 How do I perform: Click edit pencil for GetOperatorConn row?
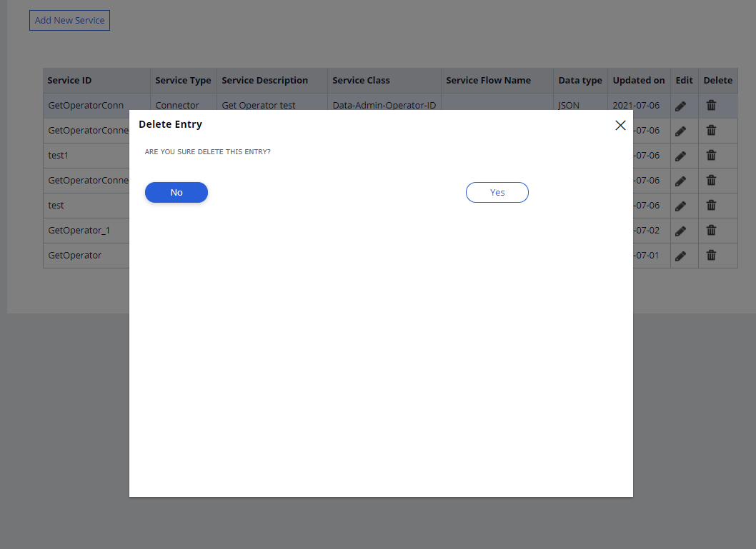point(680,106)
